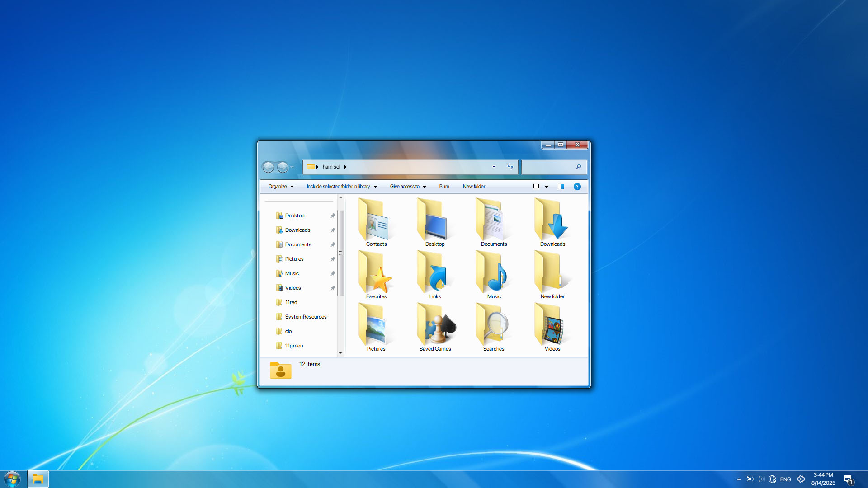Open File Explorer from the taskbar
Screen dimensions: 868x488
tap(38, 479)
